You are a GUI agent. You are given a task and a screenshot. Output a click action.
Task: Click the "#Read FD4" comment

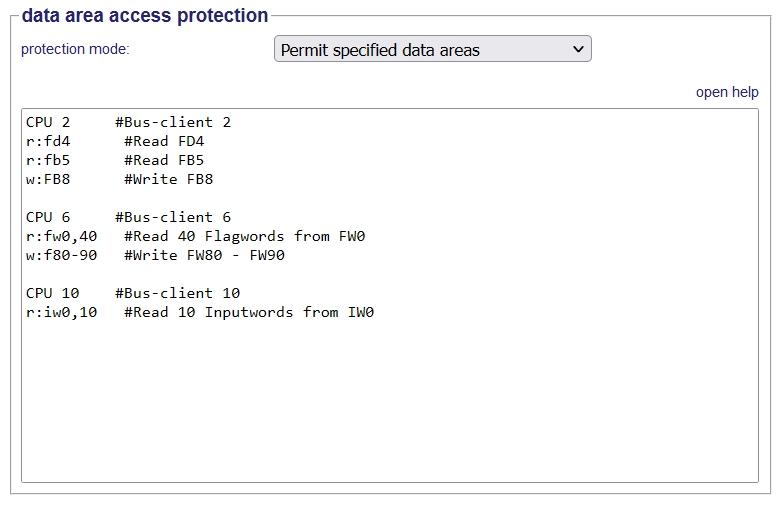pos(164,141)
